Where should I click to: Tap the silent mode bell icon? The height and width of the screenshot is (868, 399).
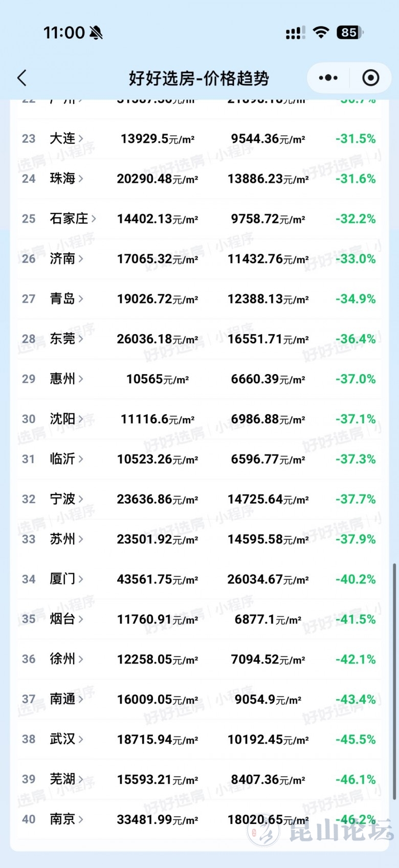96,33
